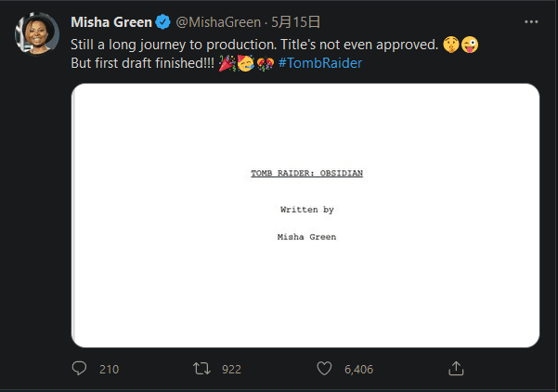Viewport: 558px width, 392px height.
Task: Click the partying face emoji
Action: [245, 63]
